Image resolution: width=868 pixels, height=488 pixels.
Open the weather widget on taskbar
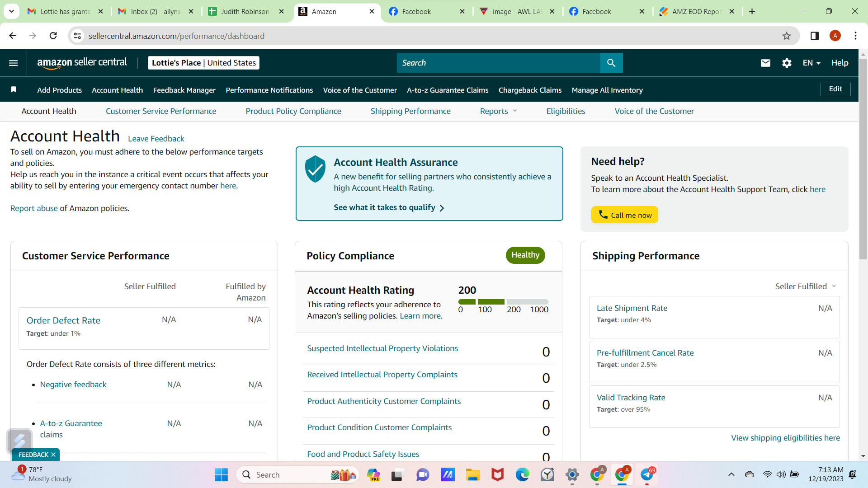42,474
